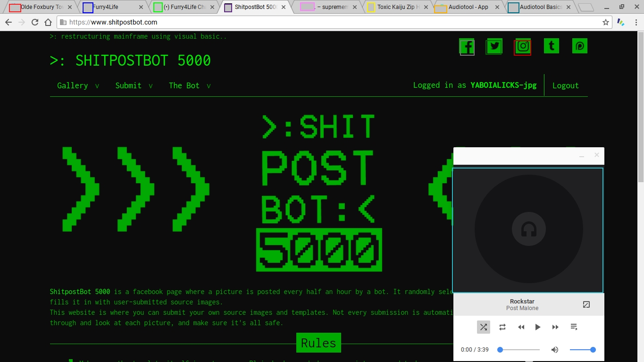Viewport: 644px width, 362px height.
Task: Click the Logout link
Action: click(566, 85)
